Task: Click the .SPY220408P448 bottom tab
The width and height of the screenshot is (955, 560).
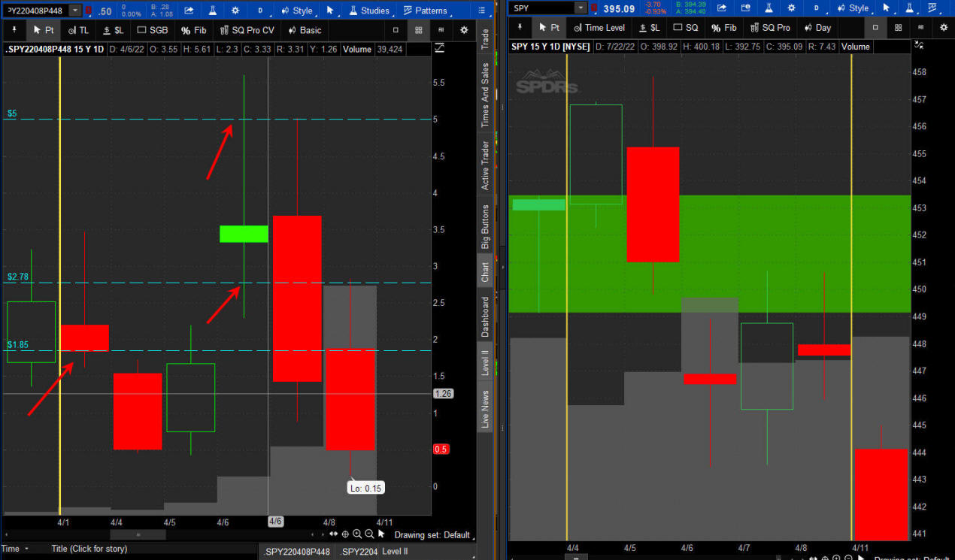Action: [x=296, y=552]
